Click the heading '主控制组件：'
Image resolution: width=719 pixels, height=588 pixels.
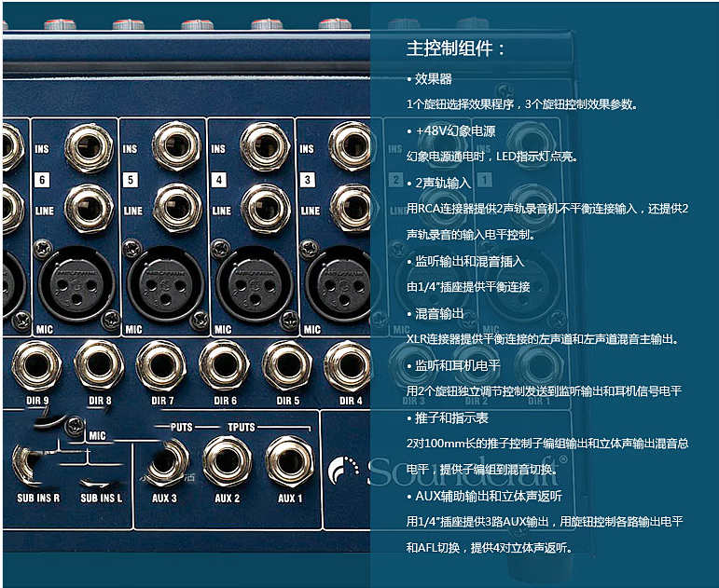456,48
